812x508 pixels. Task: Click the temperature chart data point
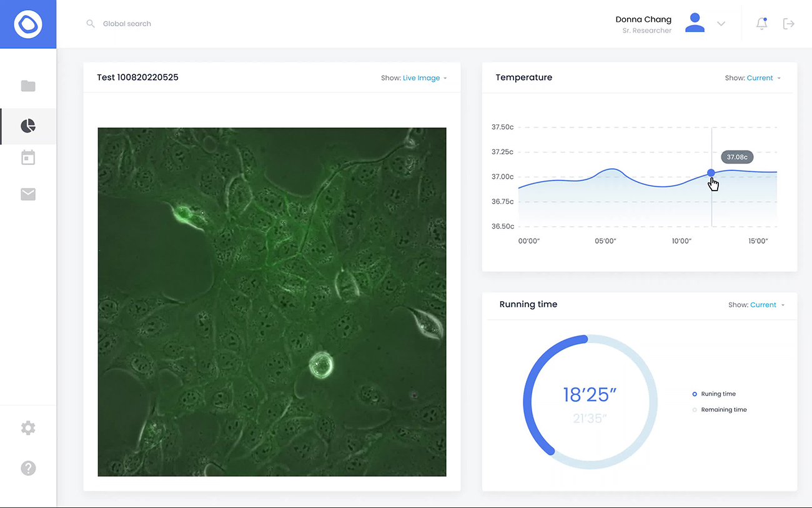[711, 173]
